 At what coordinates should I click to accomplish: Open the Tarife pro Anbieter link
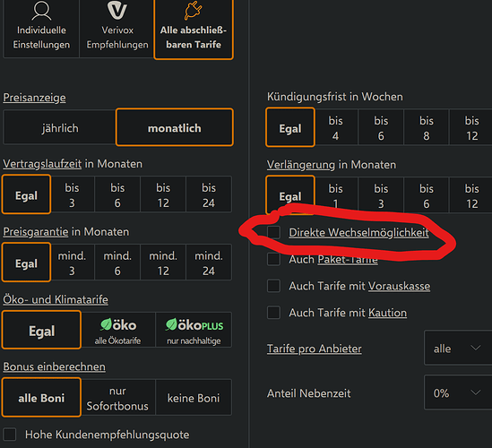[x=314, y=349]
